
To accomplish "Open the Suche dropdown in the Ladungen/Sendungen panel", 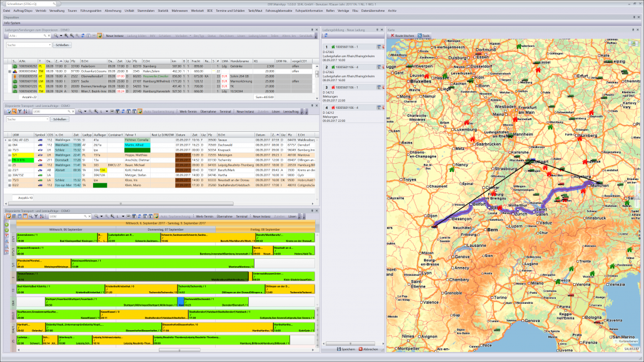I will pyautogui.click(x=49, y=45).
